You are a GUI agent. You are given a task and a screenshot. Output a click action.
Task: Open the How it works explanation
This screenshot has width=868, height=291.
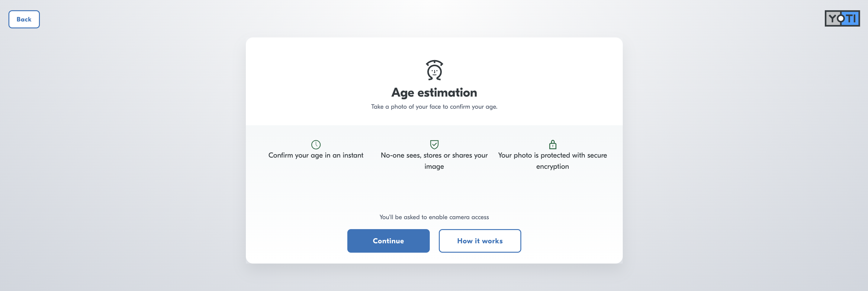tap(480, 241)
